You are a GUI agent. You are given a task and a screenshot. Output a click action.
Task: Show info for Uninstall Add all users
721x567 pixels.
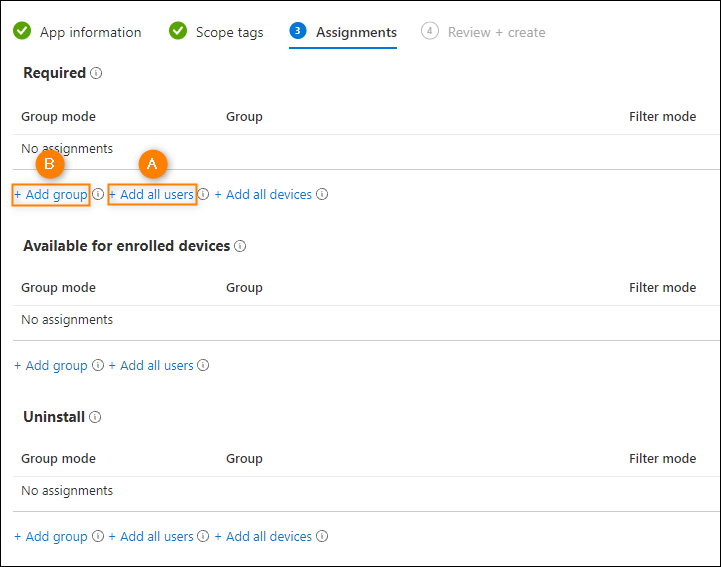click(x=203, y=536)
